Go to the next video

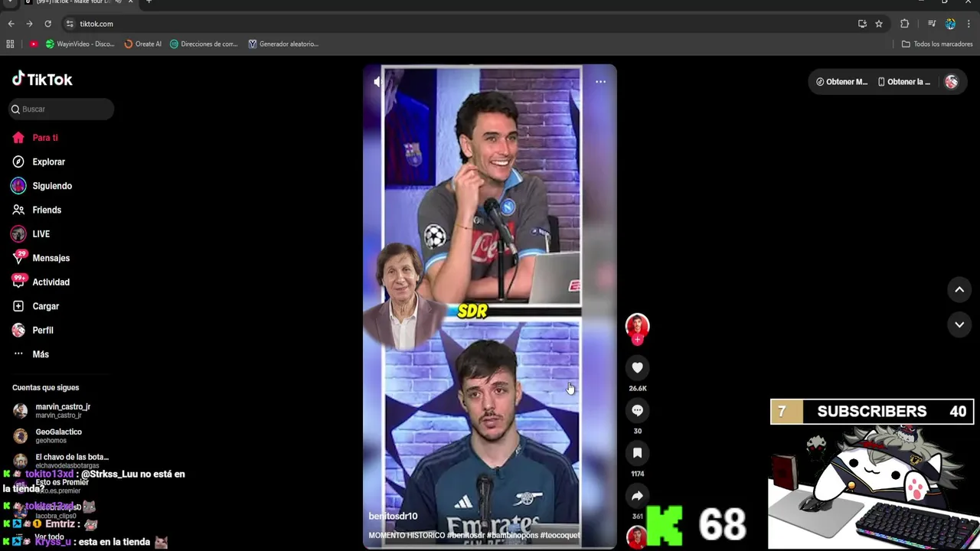pyautogui.click(x=959, y=324)
